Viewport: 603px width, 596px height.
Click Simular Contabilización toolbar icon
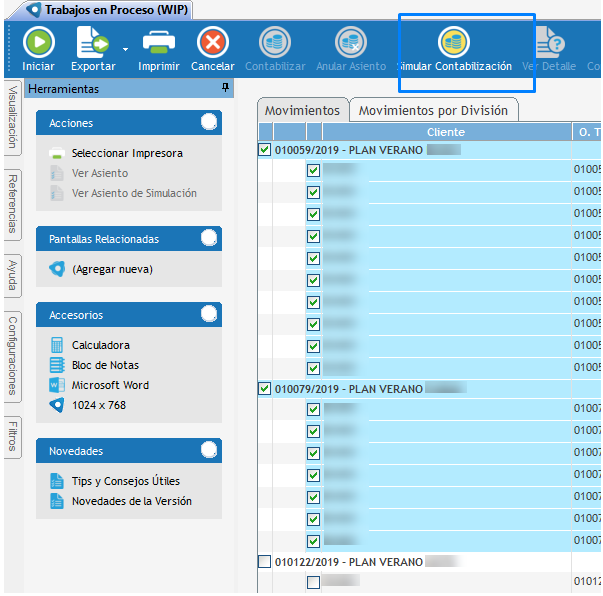coord(454,44)
